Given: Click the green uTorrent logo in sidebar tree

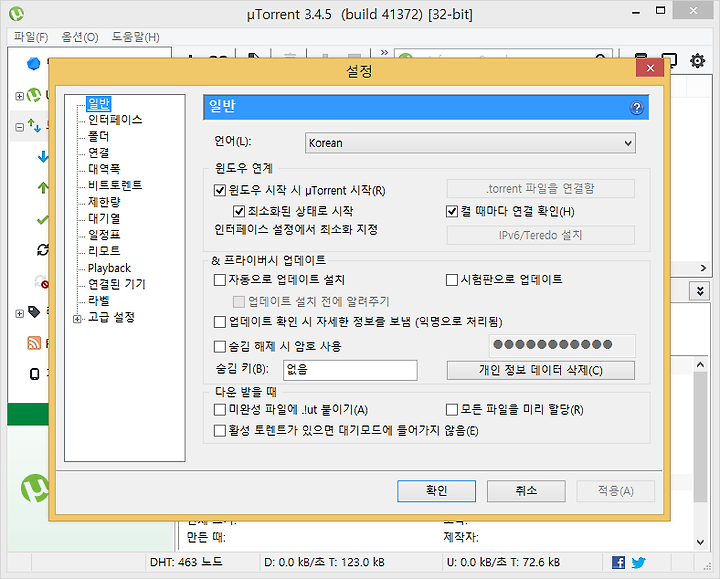Looking at the screenshot, I should 34,95.
